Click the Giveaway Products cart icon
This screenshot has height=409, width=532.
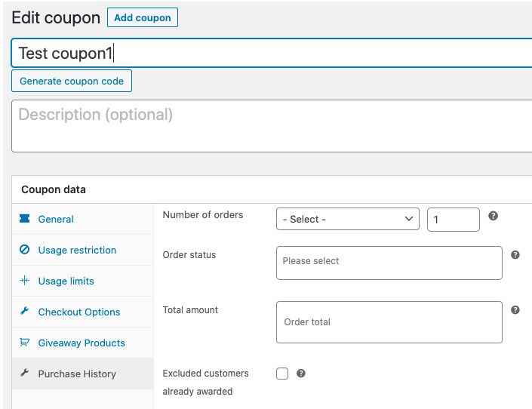[x=24, y=343]
